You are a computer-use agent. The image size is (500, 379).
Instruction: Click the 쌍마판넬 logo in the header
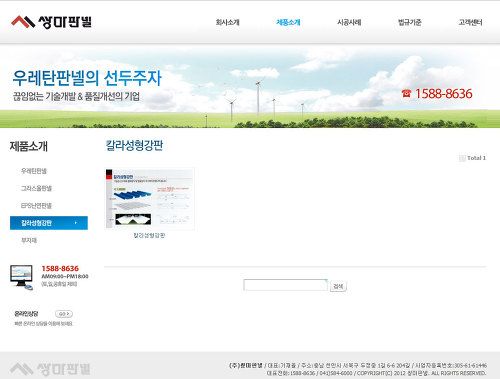click(x=51, y=22)
